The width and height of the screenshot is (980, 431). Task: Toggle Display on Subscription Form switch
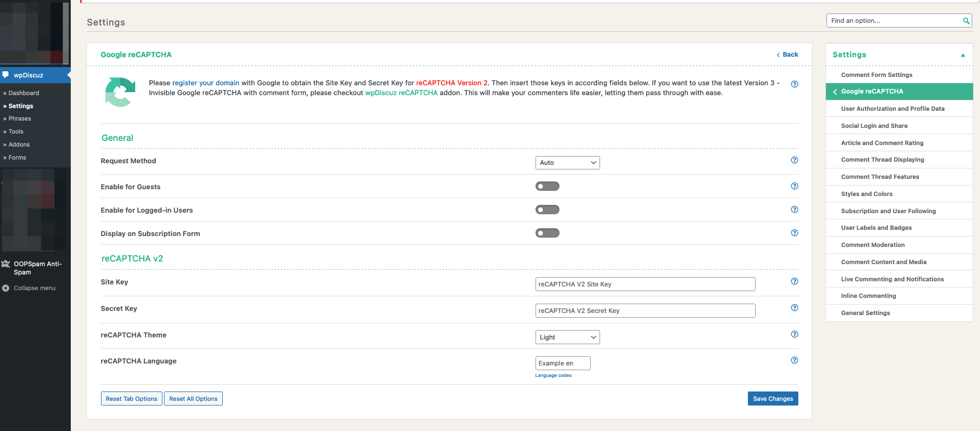pos(548,233)
